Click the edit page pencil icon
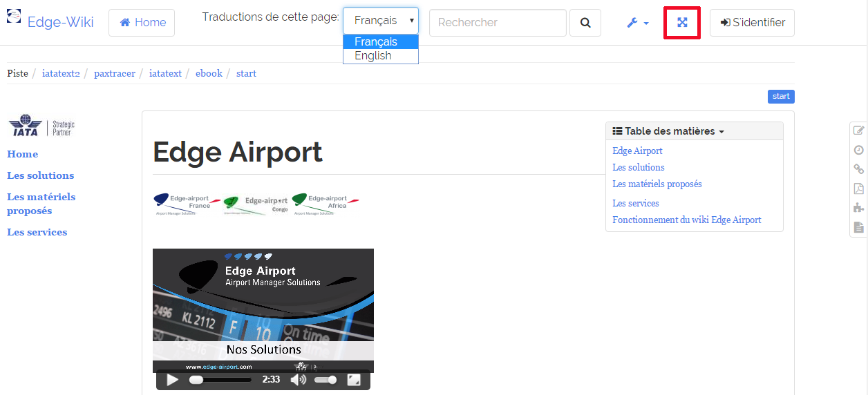Viewport: 868px width, 395px height. (x=858, y=131)
